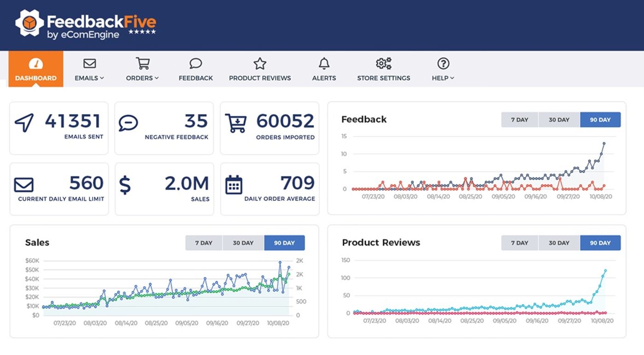Expand the EMAILS dropdown menu
This screenshot has height=355, width=644.
(89, 78)
